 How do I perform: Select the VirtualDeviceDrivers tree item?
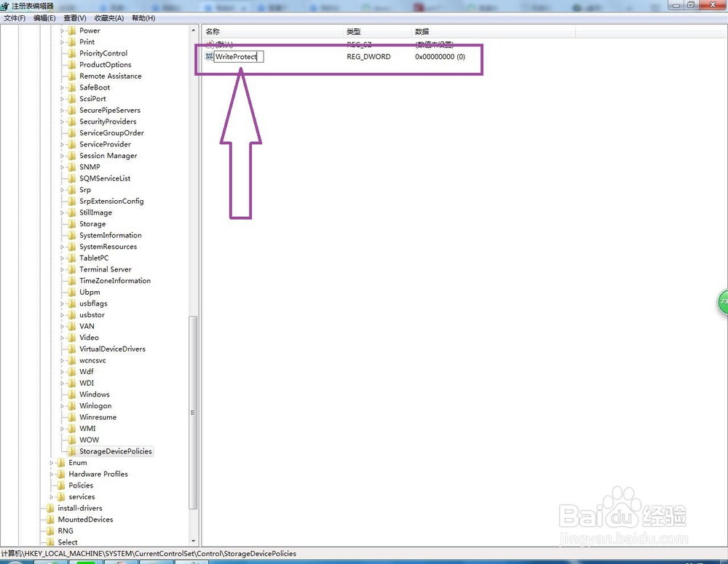112,349
